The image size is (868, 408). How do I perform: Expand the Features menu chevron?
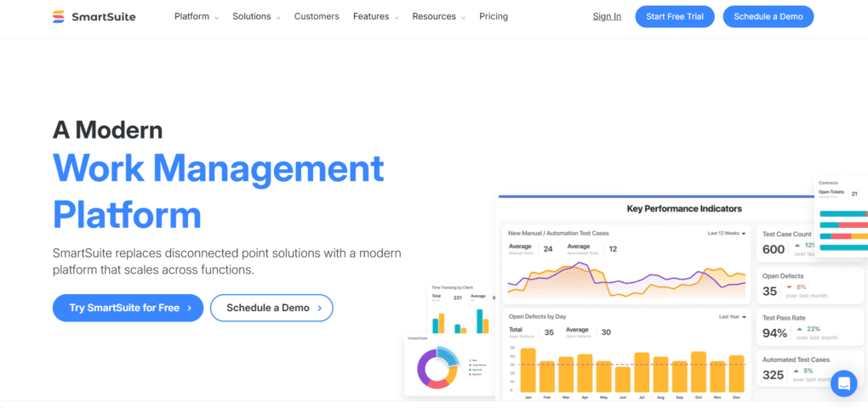tap(397, 18)
